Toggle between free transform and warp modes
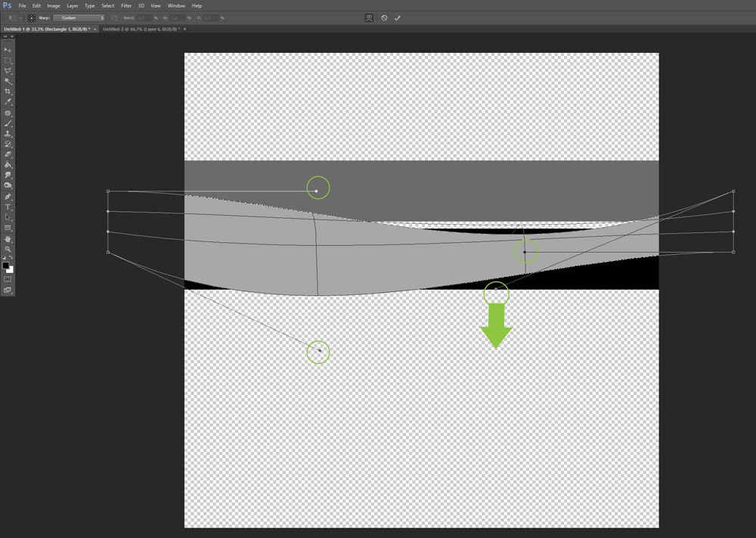756x538 pixels. (x=369, y=17)
